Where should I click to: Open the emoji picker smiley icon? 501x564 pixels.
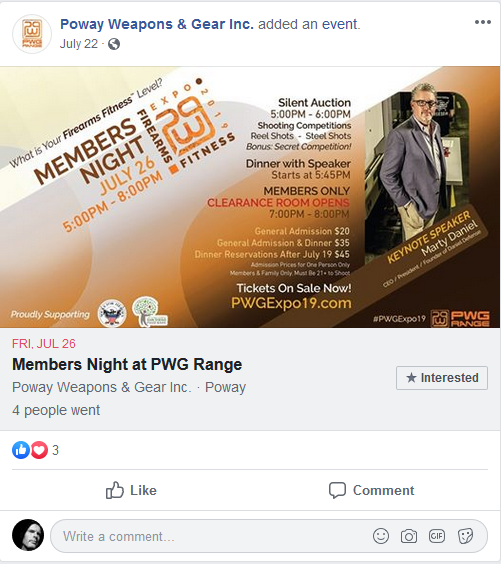pos(381,536)
